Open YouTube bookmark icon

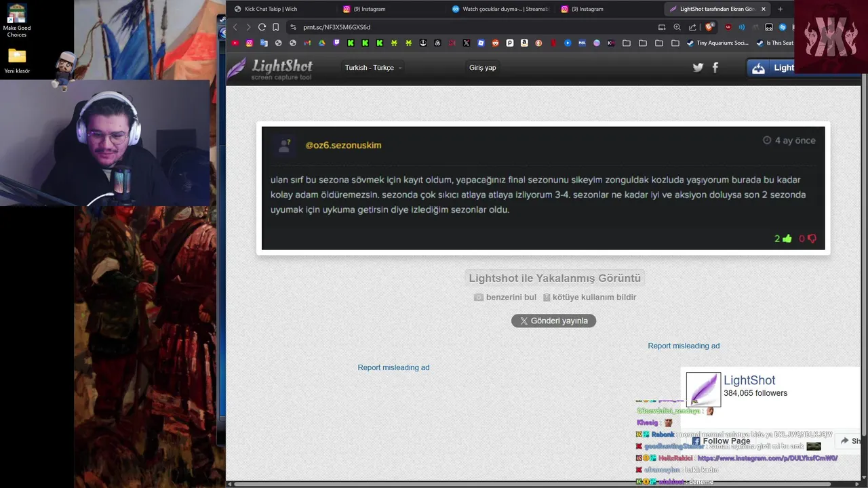point(235,43)
